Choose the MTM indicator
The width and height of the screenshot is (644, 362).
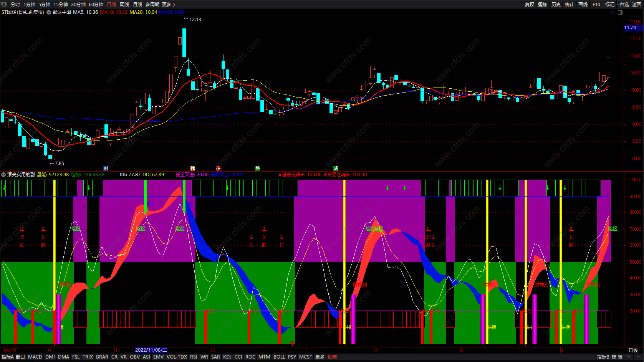(264, 357)
